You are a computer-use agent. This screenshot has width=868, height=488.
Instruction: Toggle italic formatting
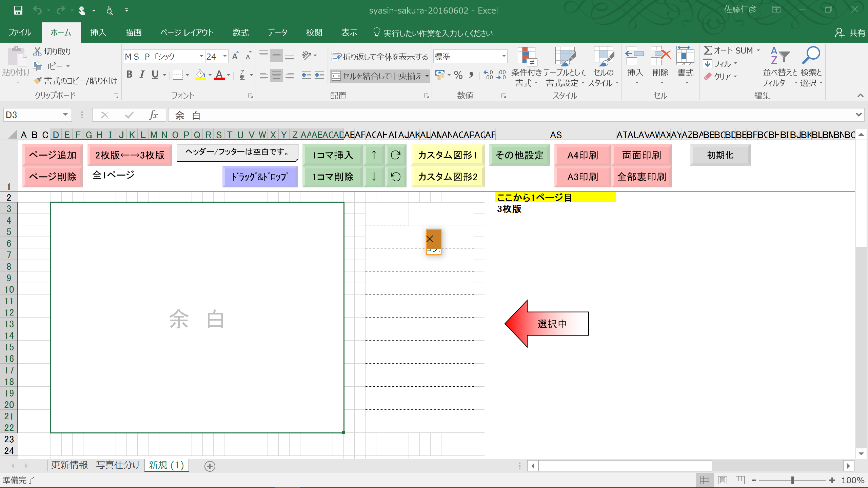(x=142, y=75)
